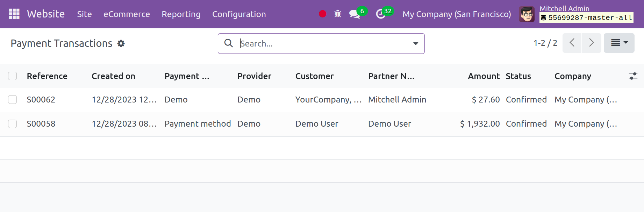Screen dimensions: 644x212
Task: Go to previous page arrow
Action: [x=572, y=43]
